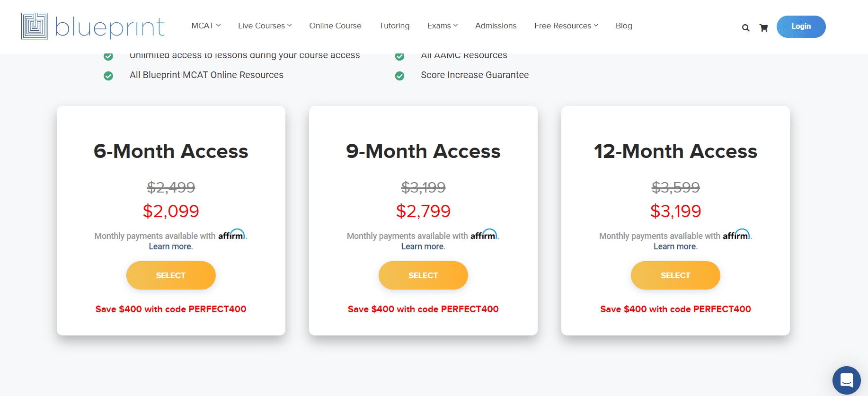Open the chat support bubble icon
Image resolution: width=868 pixels, height=396 pixels.
coord(846,380)
